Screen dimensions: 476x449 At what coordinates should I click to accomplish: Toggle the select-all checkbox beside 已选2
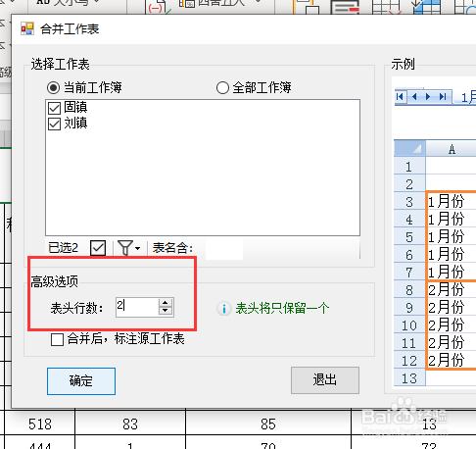pos(98,248)
